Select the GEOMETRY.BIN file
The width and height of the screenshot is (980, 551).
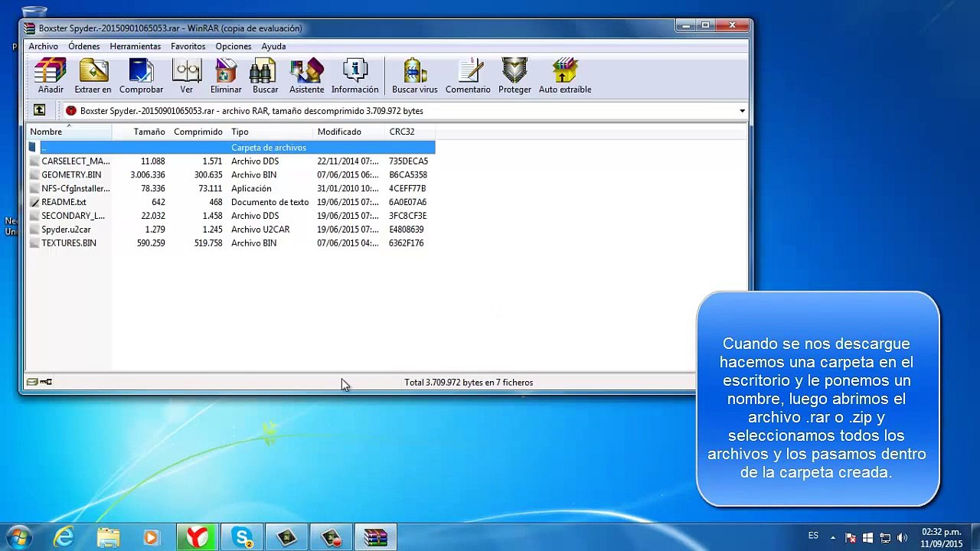tap(71, 175)
